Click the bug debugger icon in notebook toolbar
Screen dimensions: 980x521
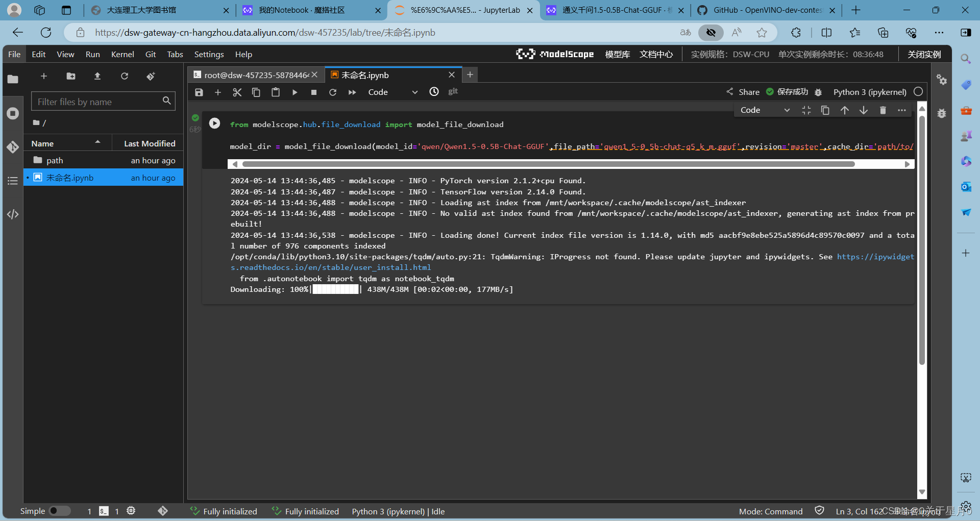pyautogui.click(x=818, y=92)
